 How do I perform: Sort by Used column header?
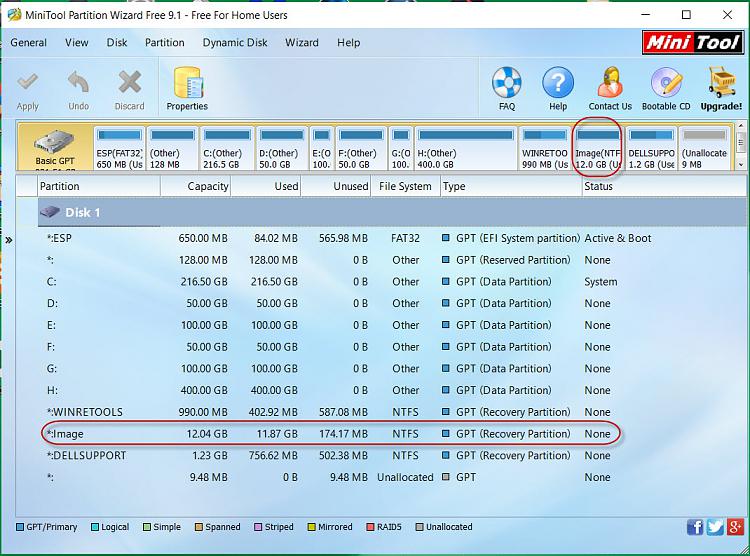[266, 186]
